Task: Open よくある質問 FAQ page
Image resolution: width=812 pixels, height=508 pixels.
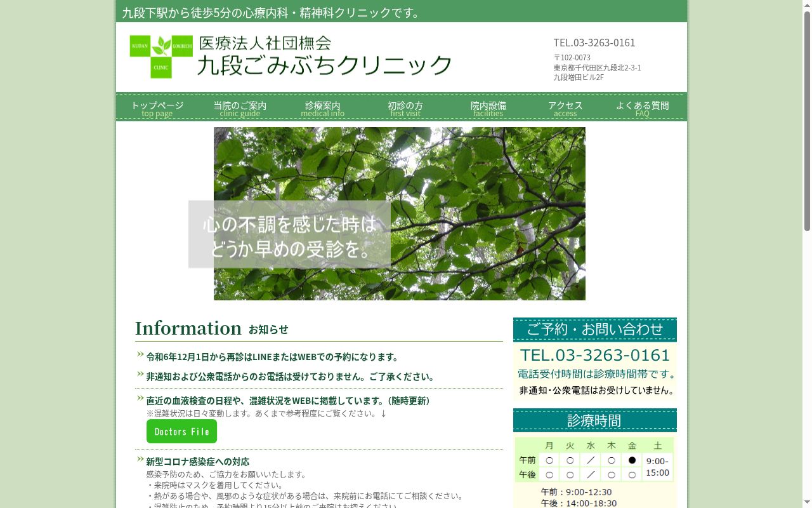Action: click(x=643, y=109)
